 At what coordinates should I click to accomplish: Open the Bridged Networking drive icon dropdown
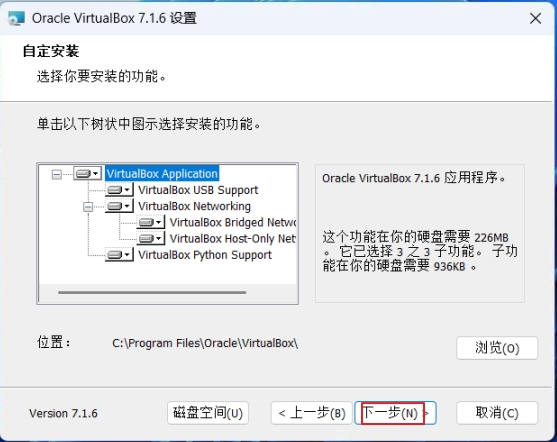click(151, 222)
